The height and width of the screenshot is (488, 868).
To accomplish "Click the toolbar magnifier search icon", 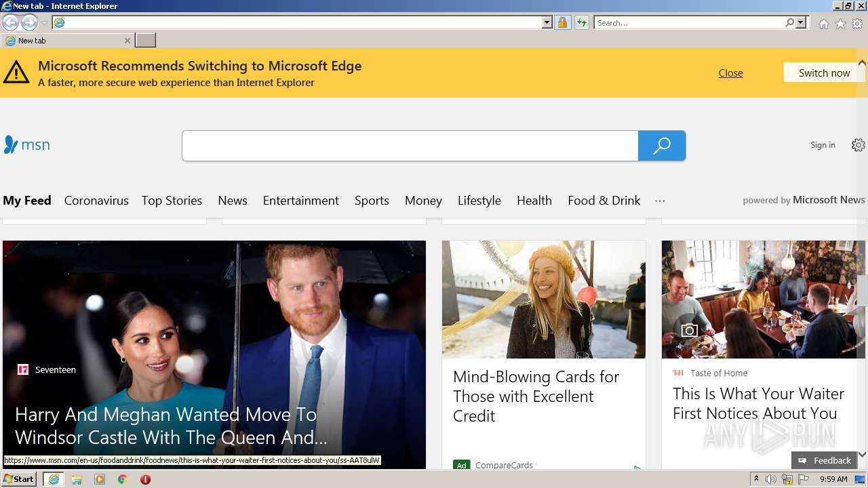I will click(x=790, y=22).
